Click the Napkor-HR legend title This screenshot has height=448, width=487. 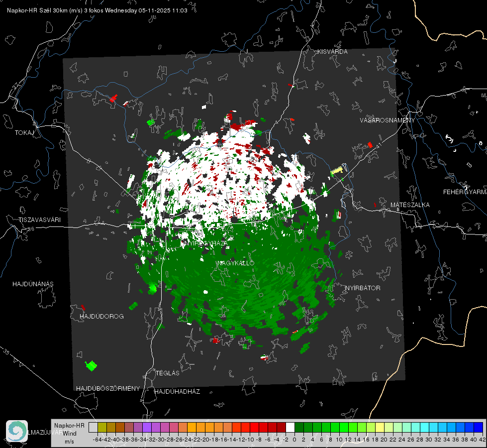[69, 426]
